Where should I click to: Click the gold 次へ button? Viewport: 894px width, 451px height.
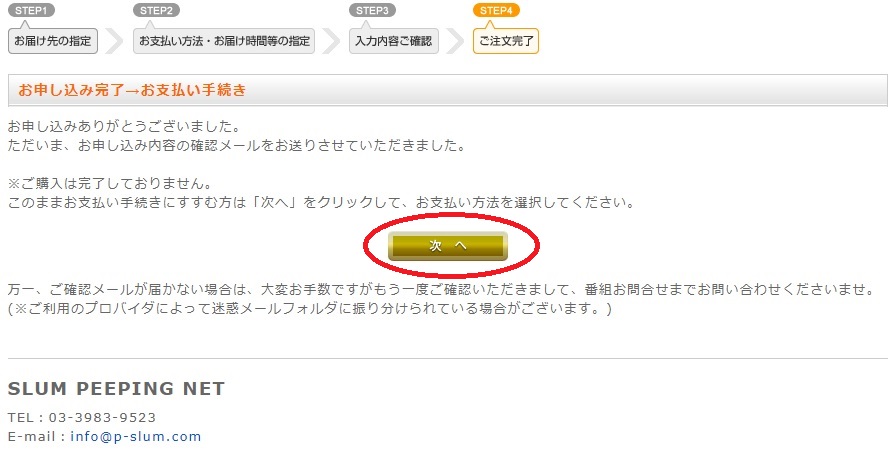(448, 246)
